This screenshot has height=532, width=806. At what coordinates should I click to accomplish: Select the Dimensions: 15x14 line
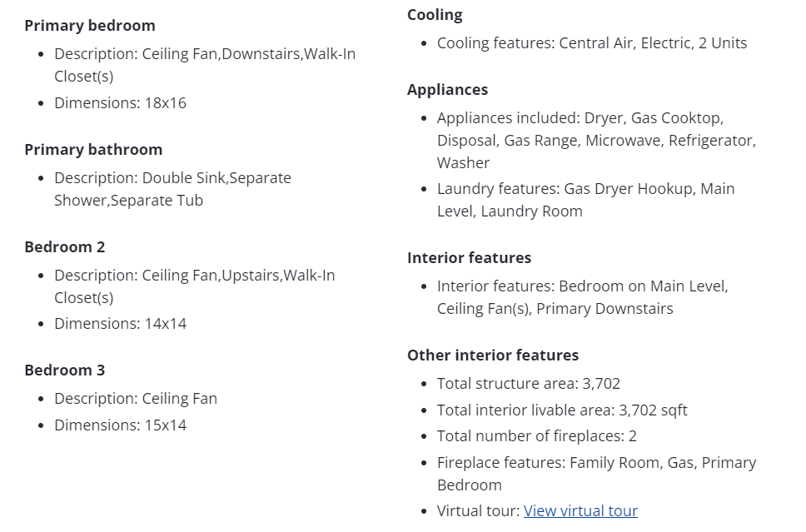click(120, 425)
